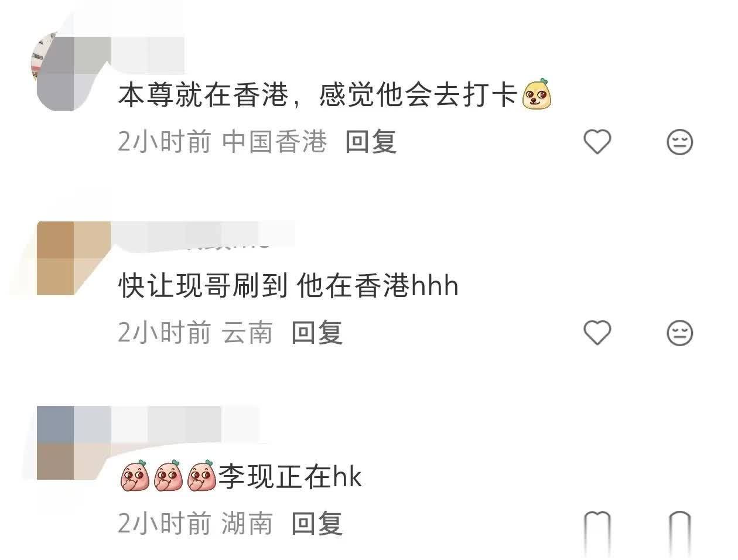Screen dimensions: 738x560
Task: Reply to the comment from 中国香港
Action: click(371, 142)
